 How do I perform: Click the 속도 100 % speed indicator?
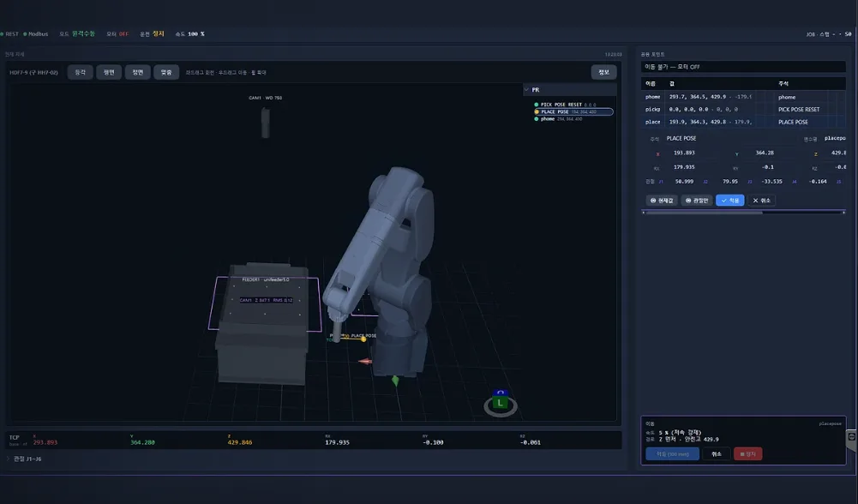point(190,34)
